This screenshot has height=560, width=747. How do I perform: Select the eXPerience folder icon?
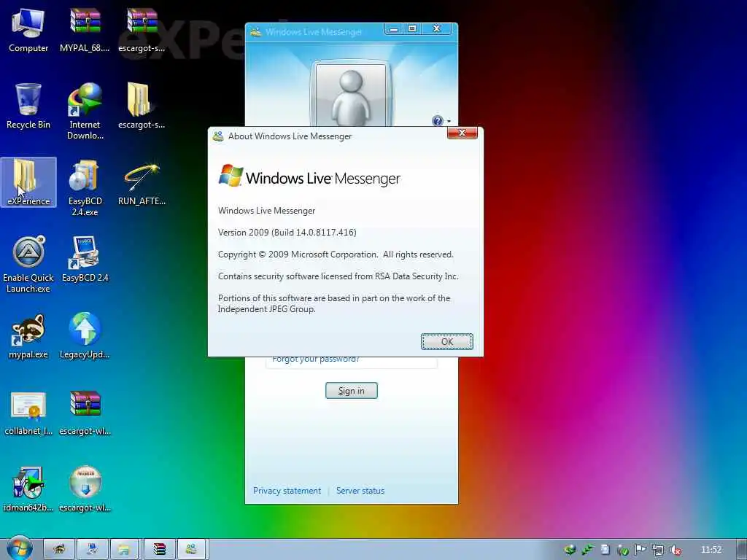pyautogui.click(x=28, y=182)
